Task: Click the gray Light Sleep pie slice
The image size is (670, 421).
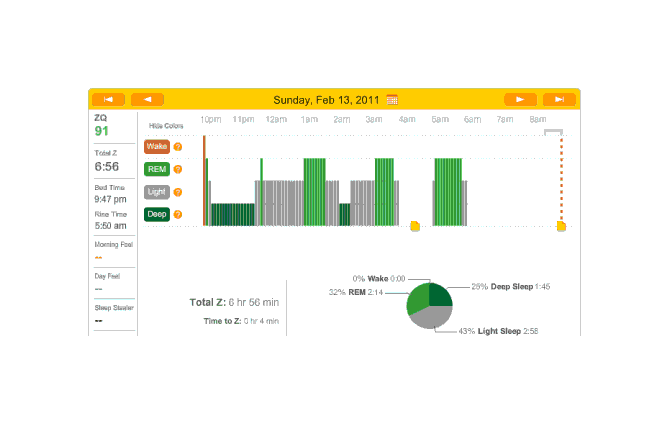Action: [430, 316]
